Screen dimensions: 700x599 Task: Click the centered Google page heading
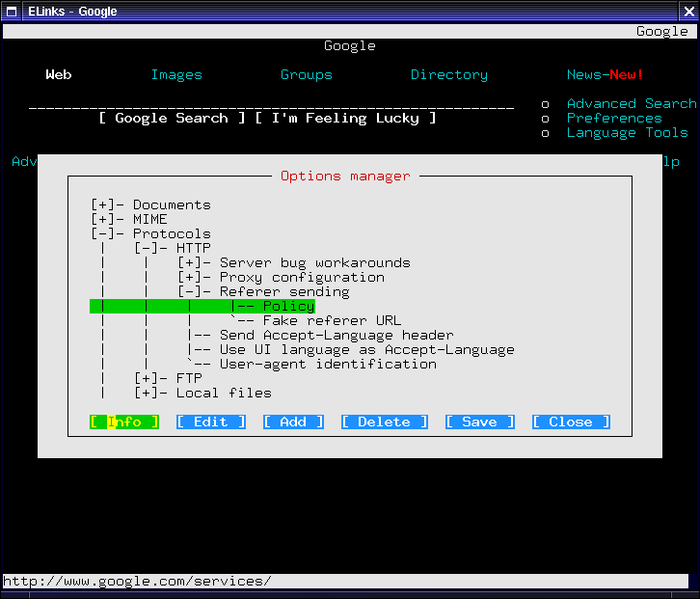tap(350, 45)
